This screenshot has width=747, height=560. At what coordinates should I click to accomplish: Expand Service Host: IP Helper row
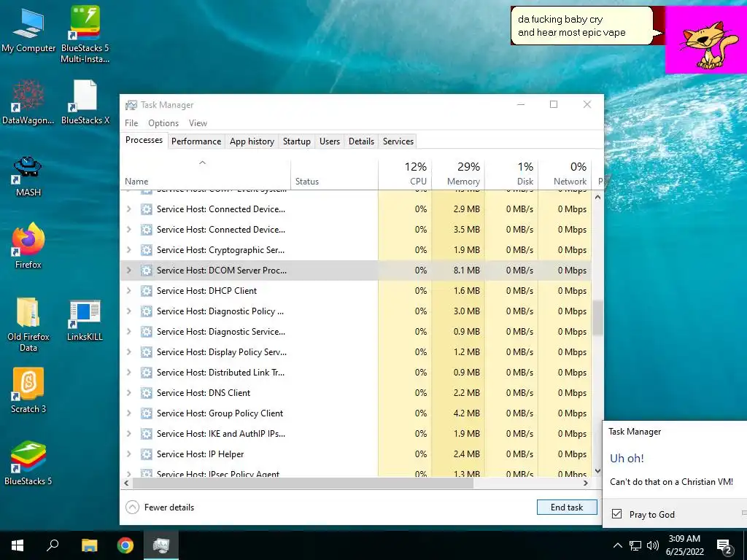128,454
